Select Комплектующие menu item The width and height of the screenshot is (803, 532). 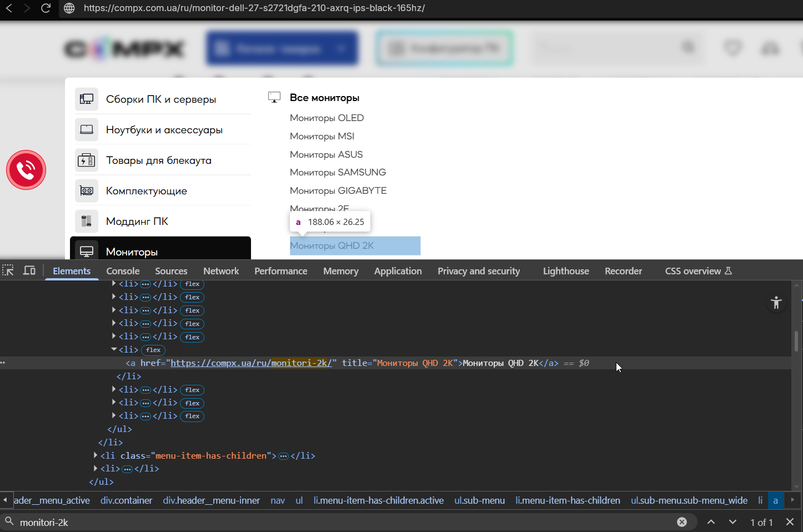(147, 191)
